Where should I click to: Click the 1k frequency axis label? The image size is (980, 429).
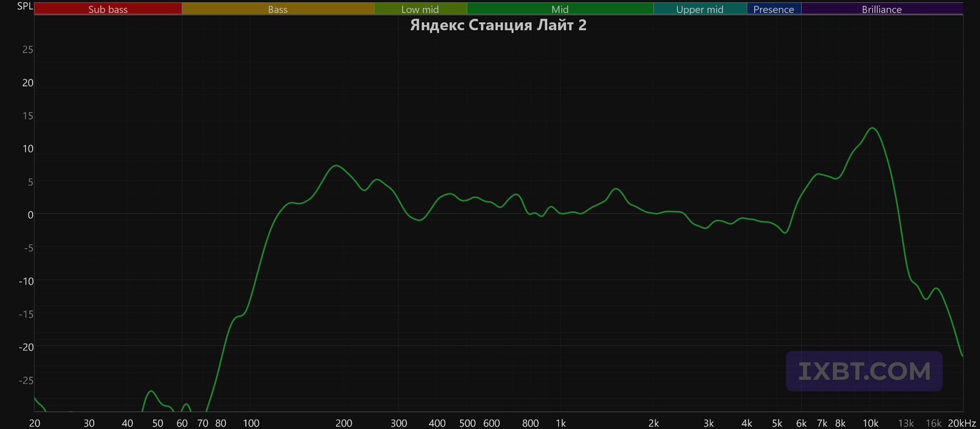click(x=561, y=423)
